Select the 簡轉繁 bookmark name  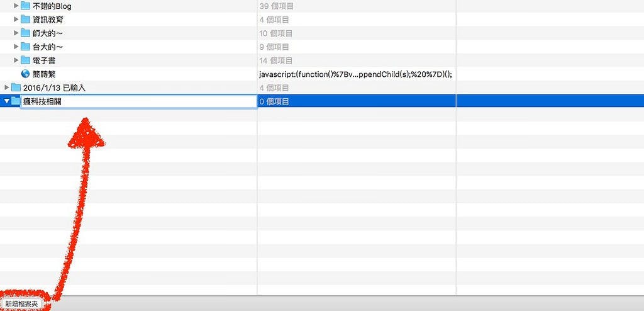pyautogui.click(x=44, y=74)
